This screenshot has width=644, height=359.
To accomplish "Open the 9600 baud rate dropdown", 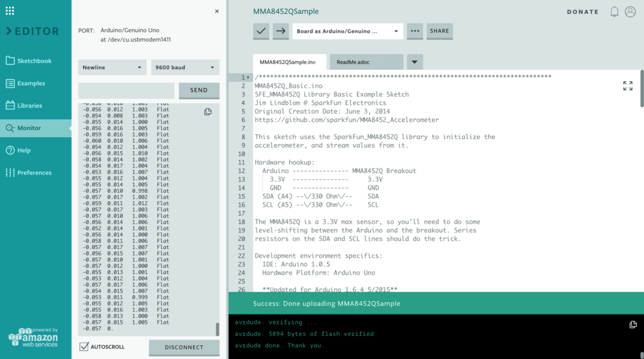I will 186,67.
